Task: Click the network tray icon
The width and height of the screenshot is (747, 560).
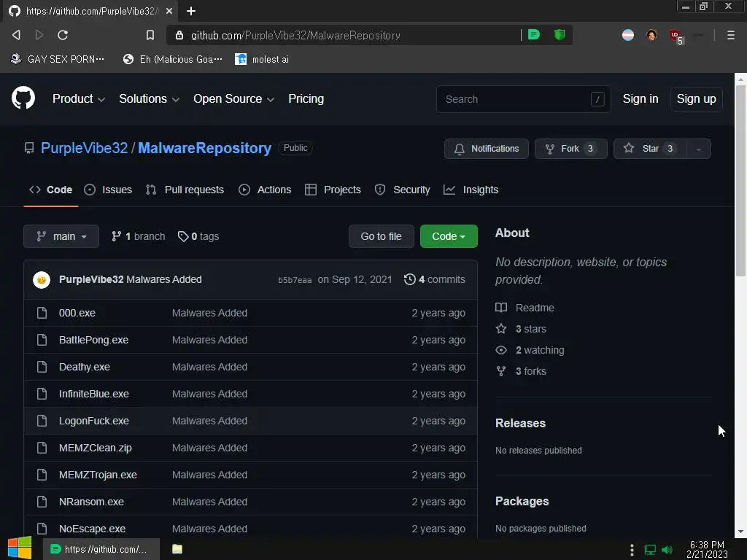Action: (650, 550)
